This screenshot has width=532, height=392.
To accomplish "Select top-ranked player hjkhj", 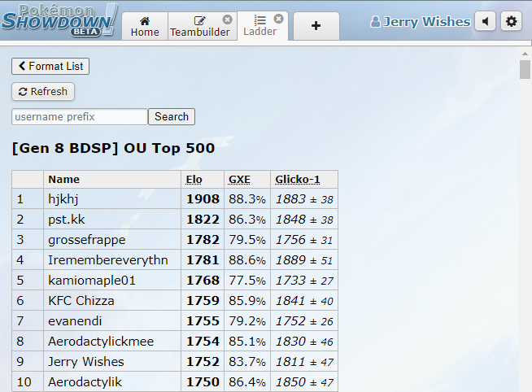I will tap(65, 199).
